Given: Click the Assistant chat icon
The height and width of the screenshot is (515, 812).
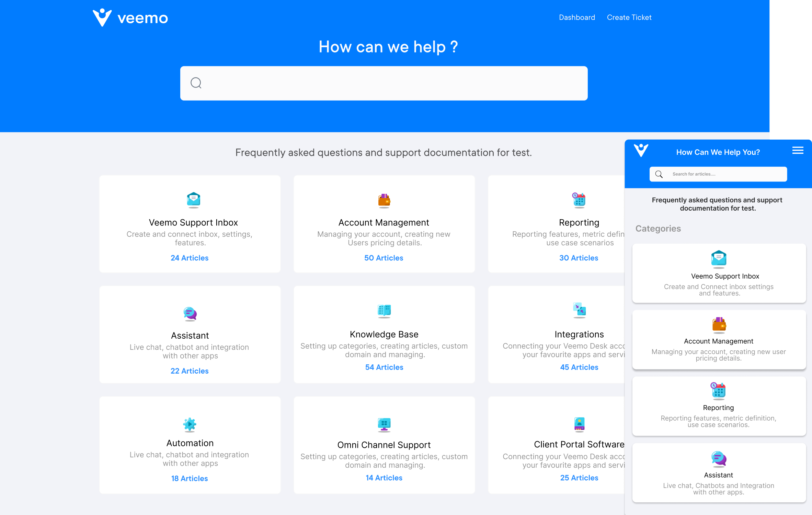Looking at the screenshot, I should (718, 458).
